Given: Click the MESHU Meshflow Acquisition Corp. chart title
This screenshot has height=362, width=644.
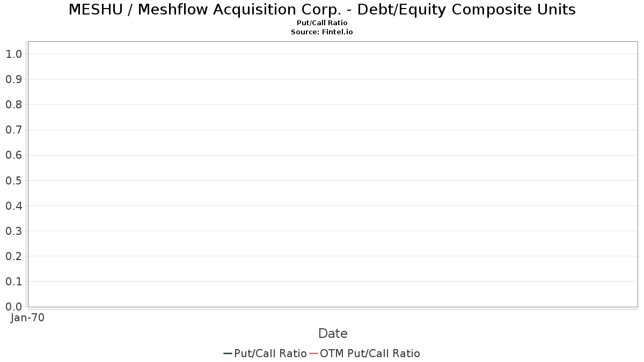Looking at the screenshot, I should 322,10.
